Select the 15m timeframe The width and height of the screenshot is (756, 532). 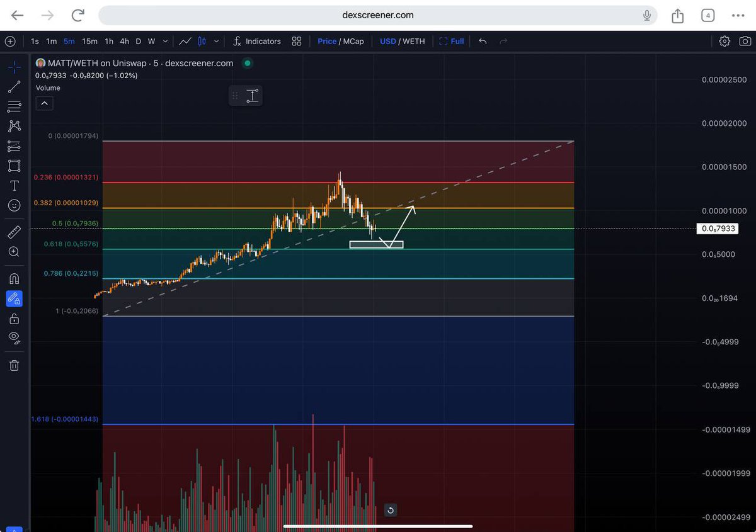[89, 42]
